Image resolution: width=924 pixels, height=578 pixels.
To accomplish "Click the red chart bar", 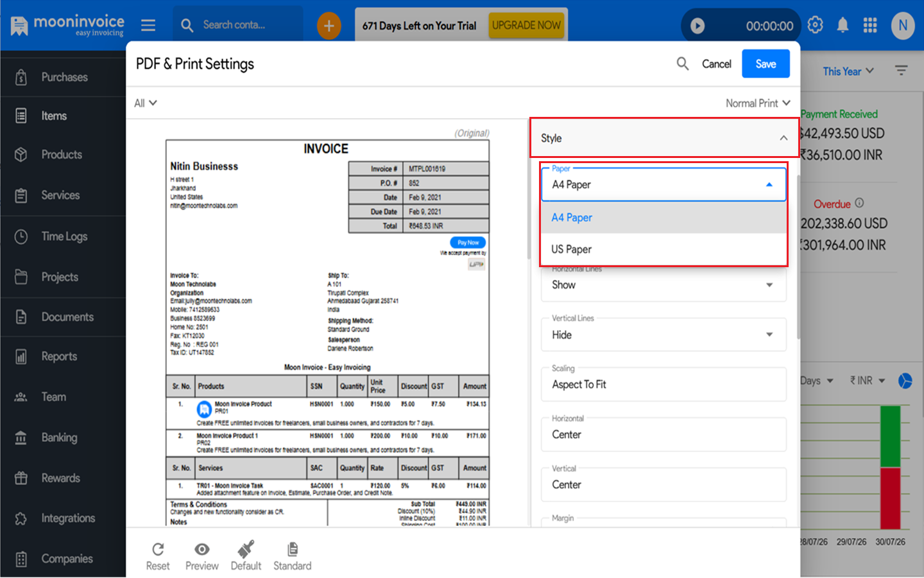I will pos(890,498).
